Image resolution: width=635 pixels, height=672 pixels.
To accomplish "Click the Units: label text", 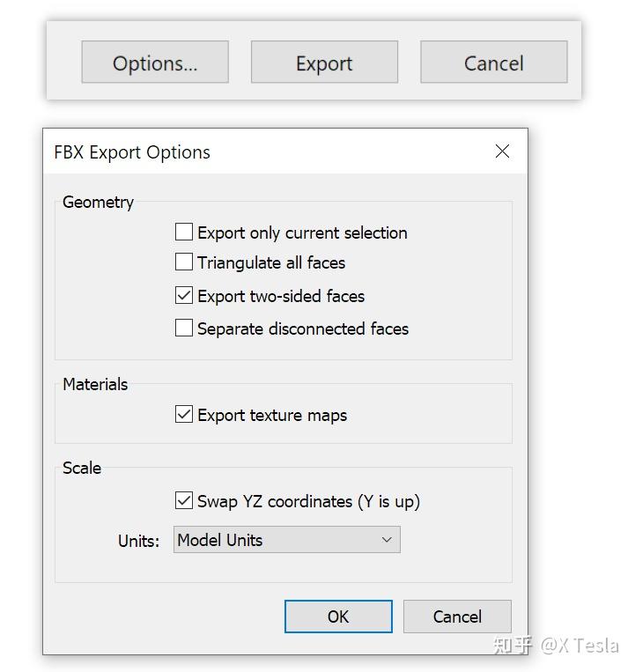I will pos(139,541).
